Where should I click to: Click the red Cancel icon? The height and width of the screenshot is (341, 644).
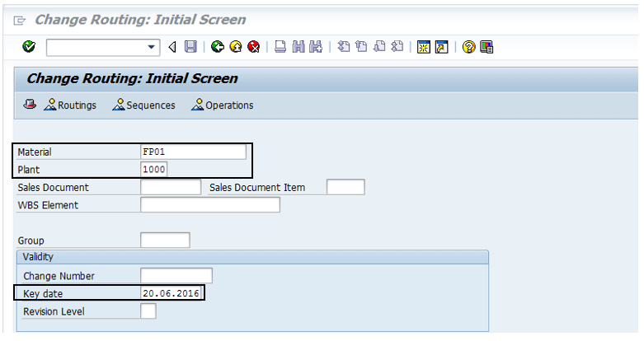(254, 47)
